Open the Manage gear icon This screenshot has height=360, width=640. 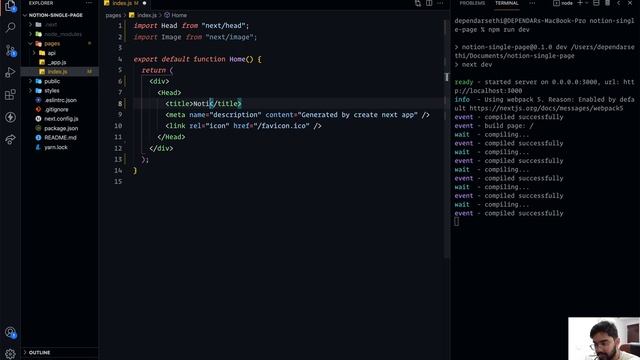[x=10, y=353]
